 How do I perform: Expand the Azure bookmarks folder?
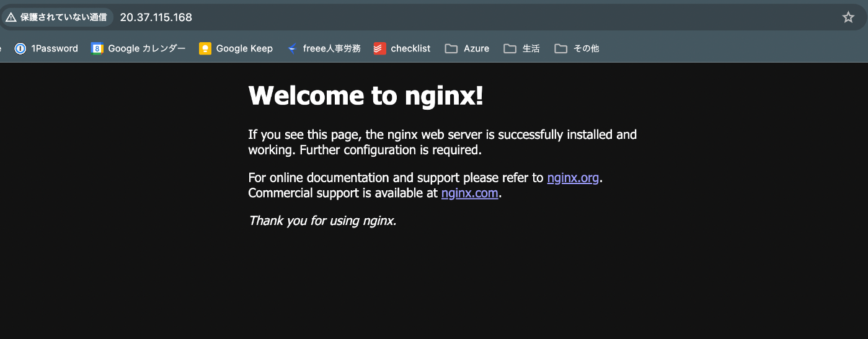point(467,48)
